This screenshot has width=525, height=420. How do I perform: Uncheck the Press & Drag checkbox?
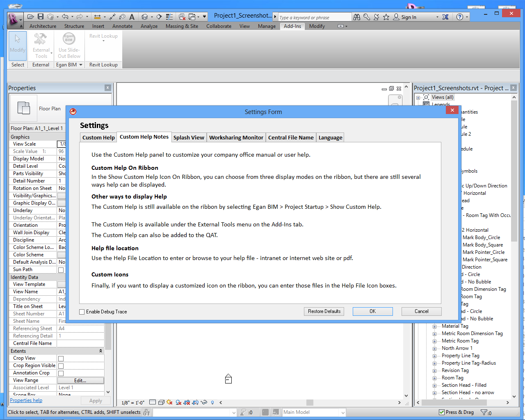click(442, 412)
